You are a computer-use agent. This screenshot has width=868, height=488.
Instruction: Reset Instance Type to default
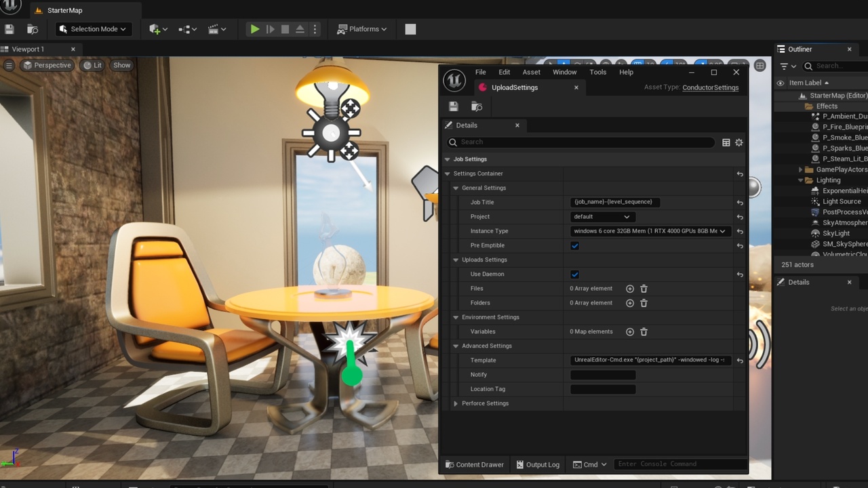click(x=740, y=231)
